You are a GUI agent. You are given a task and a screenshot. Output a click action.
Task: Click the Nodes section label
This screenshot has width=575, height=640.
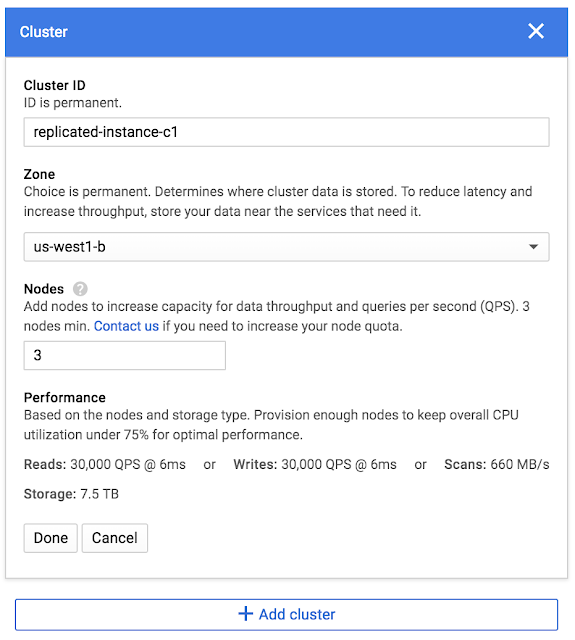click(44, 289)
